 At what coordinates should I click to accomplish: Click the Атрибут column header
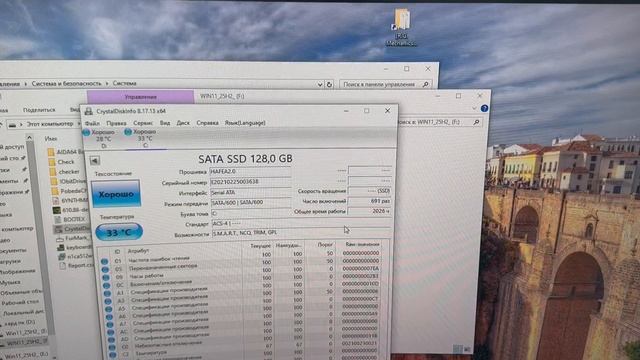[138, 251]
